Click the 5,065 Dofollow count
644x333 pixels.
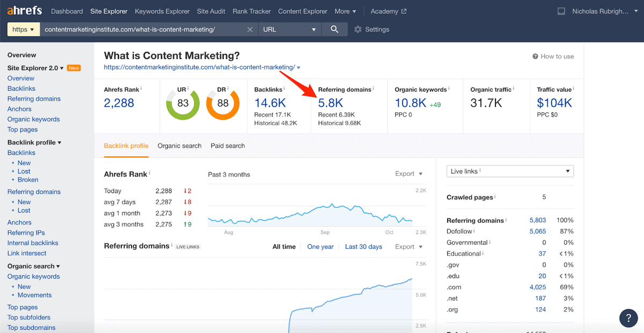pyautogui.click(x=538, y=231)
